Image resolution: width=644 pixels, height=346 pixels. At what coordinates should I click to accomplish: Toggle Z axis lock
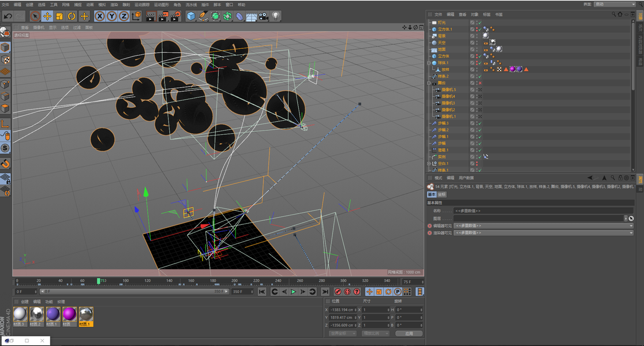click(x=123, y=16)
